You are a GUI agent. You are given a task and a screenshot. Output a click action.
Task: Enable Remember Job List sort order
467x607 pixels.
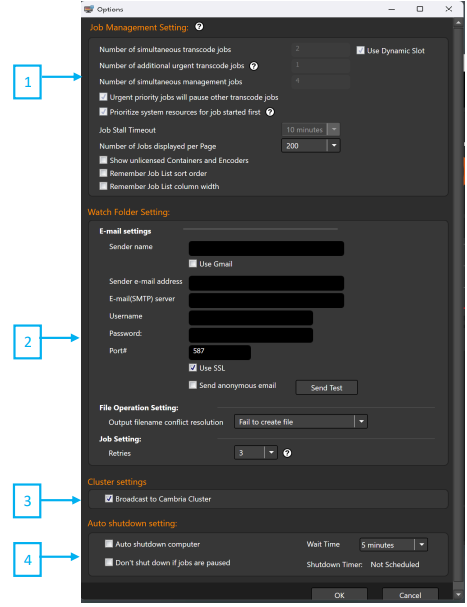click(x=103, y=173)
